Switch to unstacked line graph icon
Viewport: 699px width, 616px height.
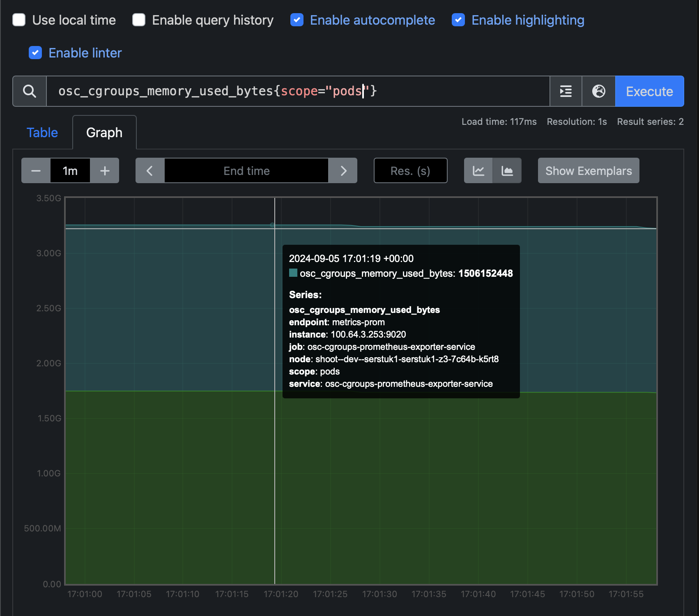point(478,171)
